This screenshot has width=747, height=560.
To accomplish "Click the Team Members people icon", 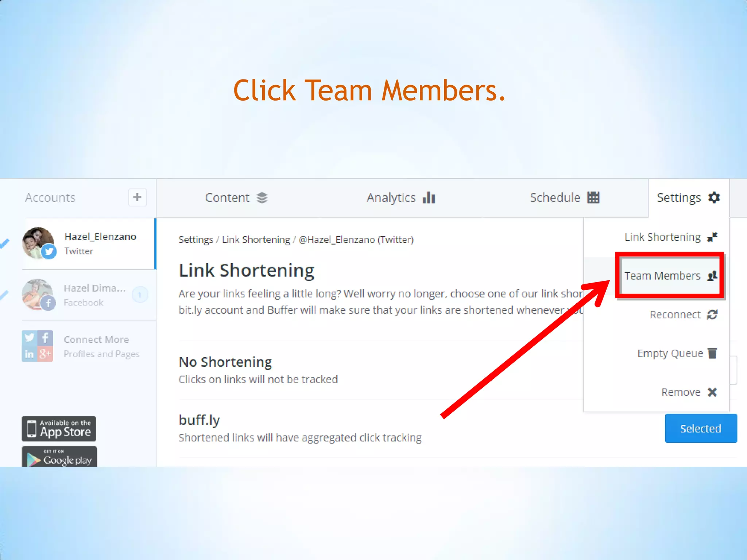I will click(x=712, y=276).
